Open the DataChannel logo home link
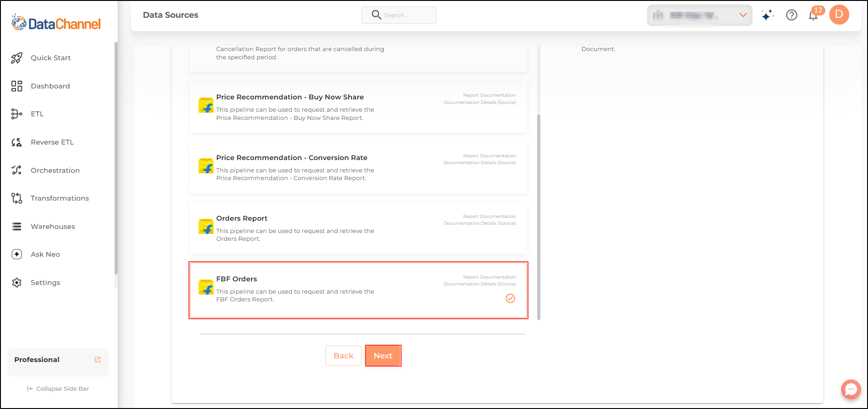The height and width of the screenshot is (409, 868). (56, 23)
